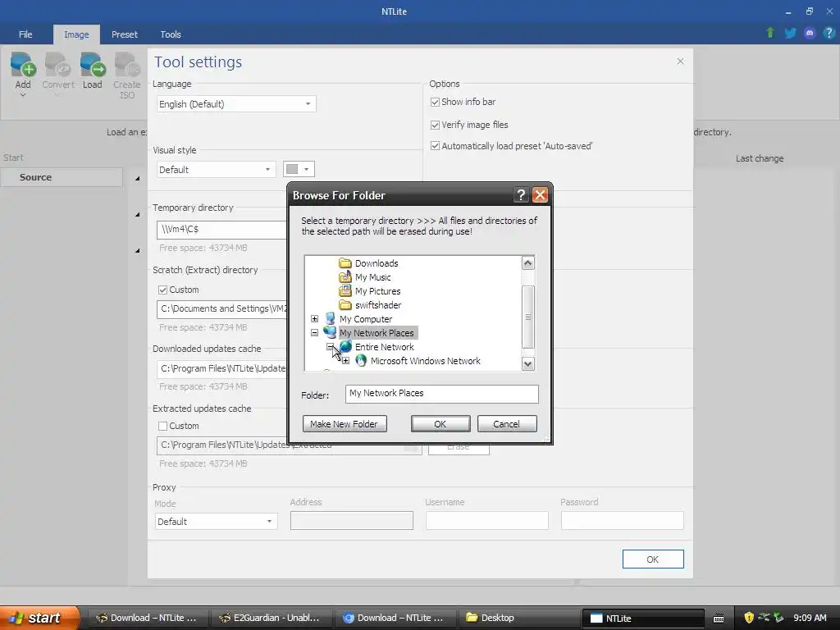This screenshot has height=630, width=840.
Task: Click the Convert image icon
Action: point(58,65)
